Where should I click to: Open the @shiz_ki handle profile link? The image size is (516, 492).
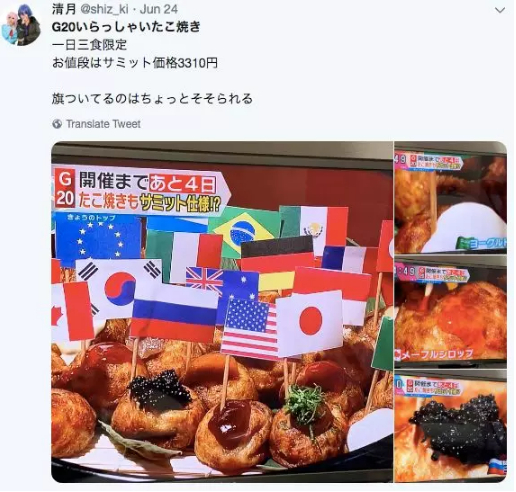[x=104, y=9]
